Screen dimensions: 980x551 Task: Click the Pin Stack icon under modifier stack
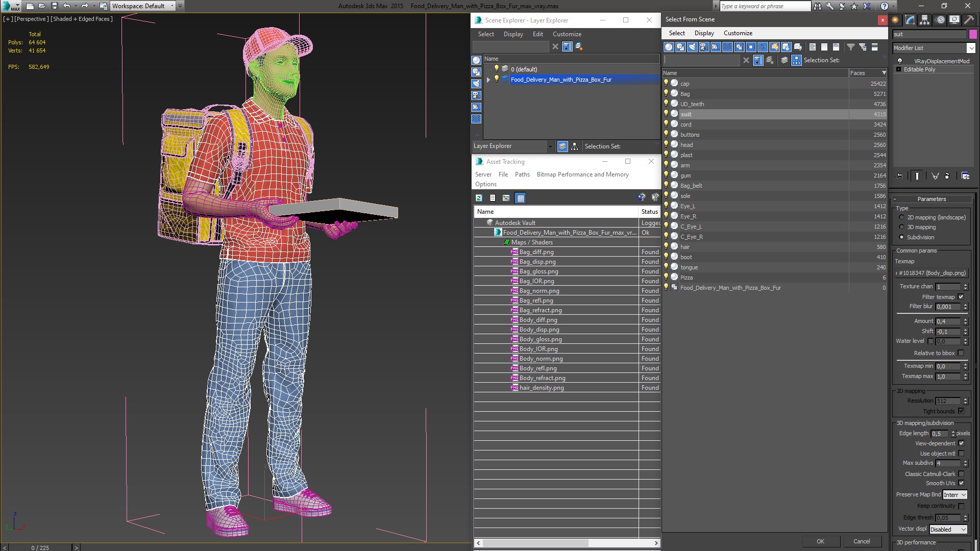pos(899,176)
